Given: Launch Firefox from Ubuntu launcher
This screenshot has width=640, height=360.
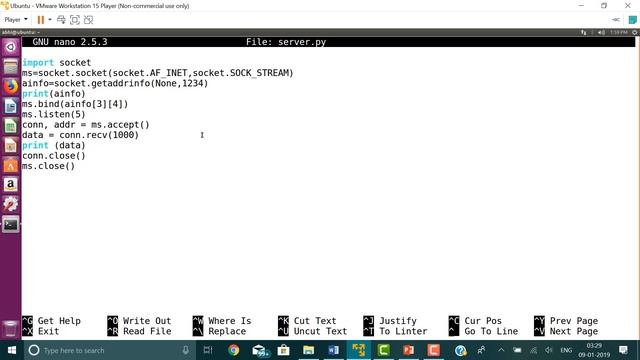Looking at the screenshot, I should point(11,87).
